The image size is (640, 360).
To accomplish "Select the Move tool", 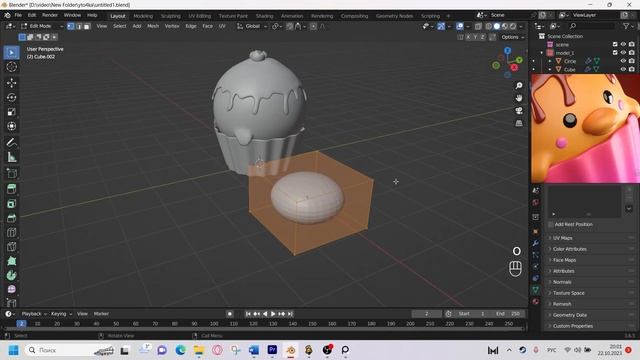I will tap(11, 83).
